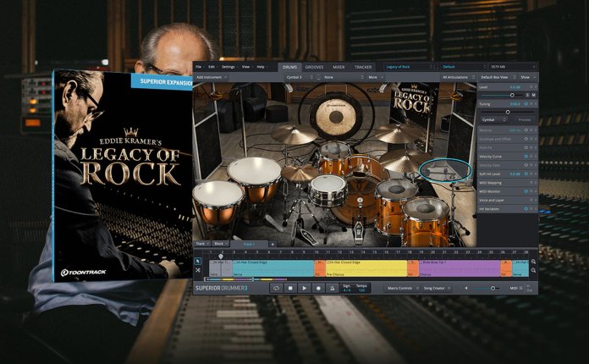Open the None instrument variant dropdown
This screenshot has height=364, width=589.
click(x=344, y=77)
